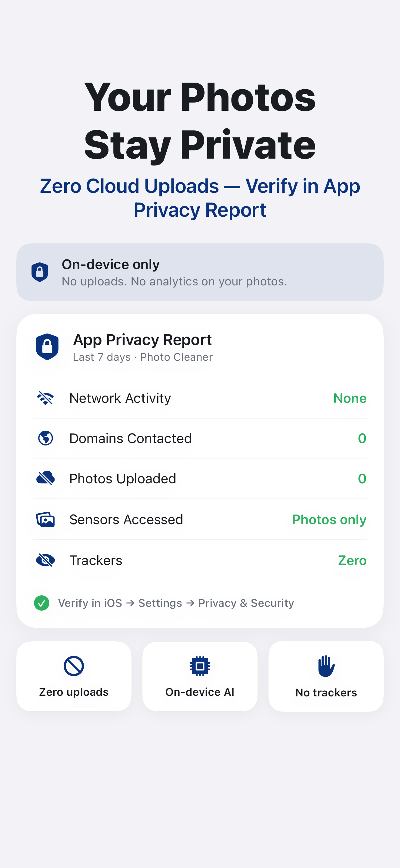Tap the Network Activity None value
Screen dimensions: 400x868
tap(350, 398)
